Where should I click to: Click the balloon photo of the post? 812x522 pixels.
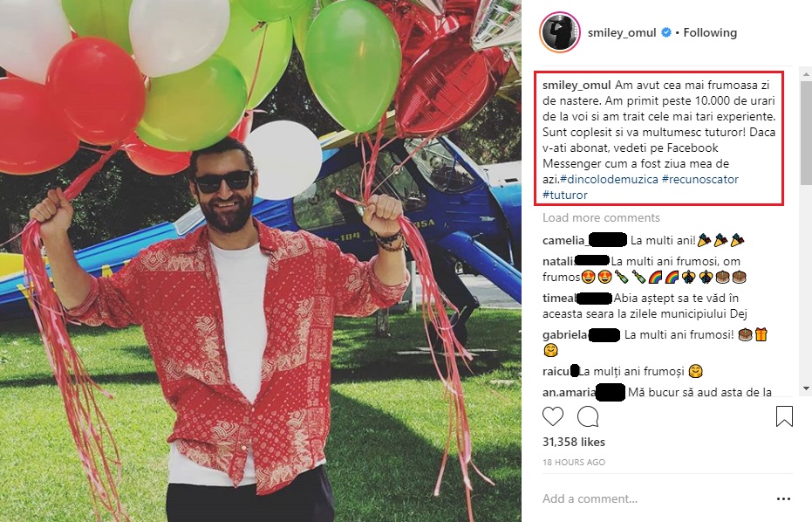(x=260, y=262)
